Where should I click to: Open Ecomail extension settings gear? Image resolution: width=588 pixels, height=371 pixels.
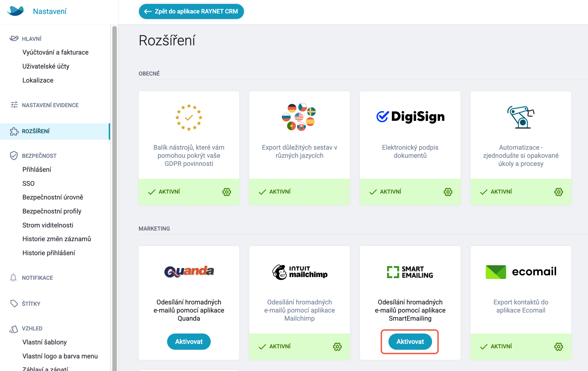click(559, 347)
